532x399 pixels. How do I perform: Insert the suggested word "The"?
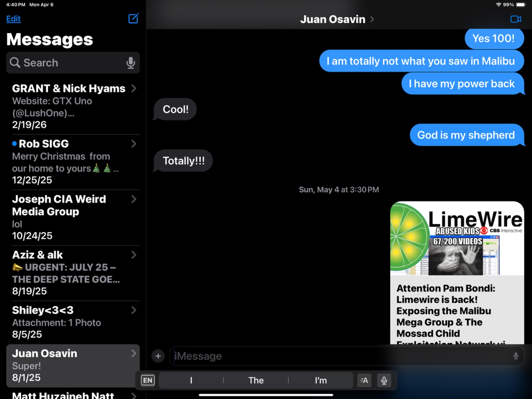point(256,380)
